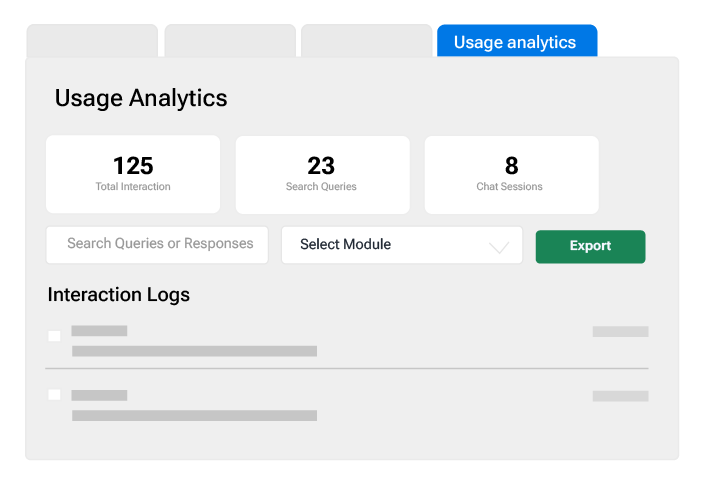
Task: Select the 8 Chat Sessions card
Action: pos(511,174)
